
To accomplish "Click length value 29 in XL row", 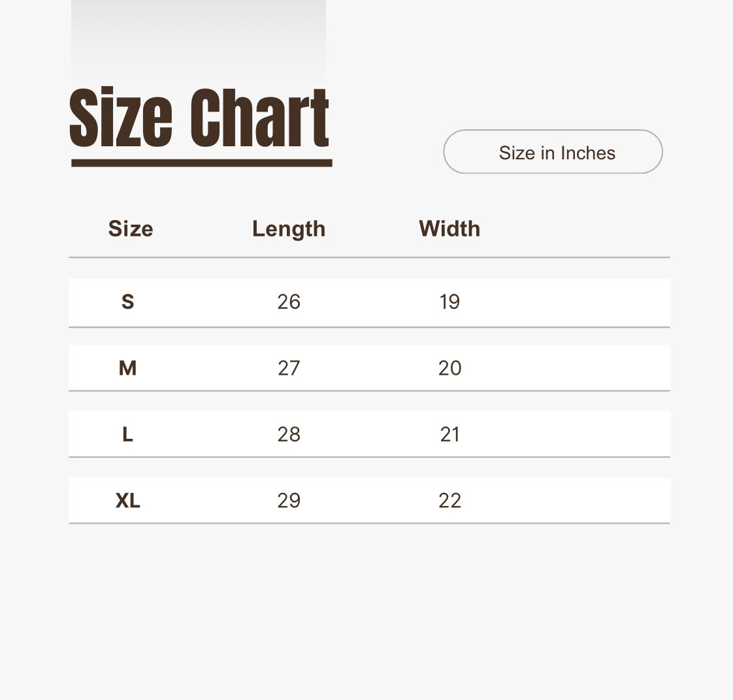I will point(289,500).
